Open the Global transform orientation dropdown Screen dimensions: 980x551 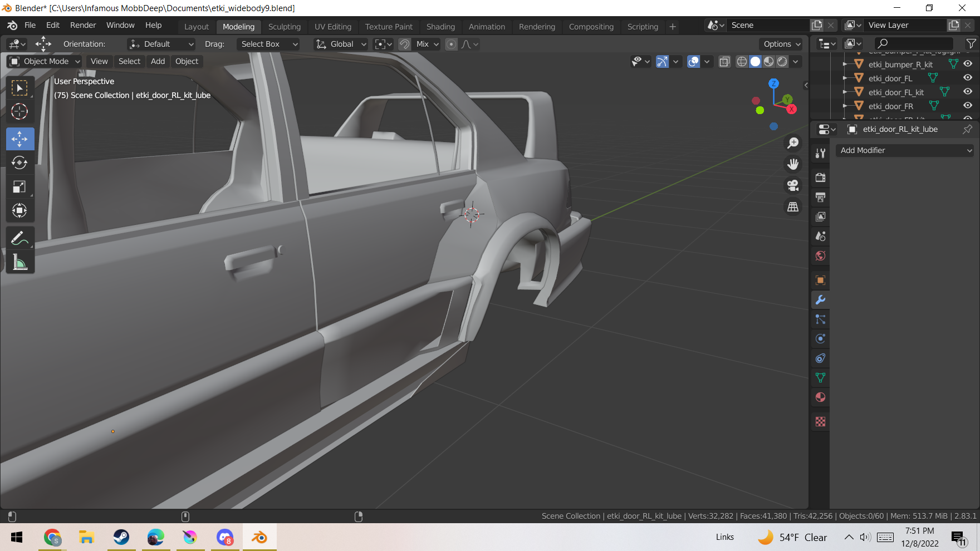coord(341,44)
